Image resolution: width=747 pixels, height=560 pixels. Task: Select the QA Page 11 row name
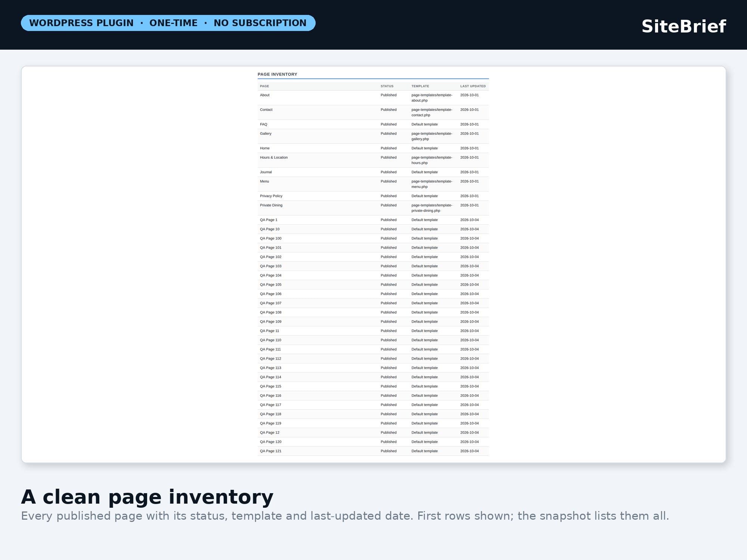point(269,331)
